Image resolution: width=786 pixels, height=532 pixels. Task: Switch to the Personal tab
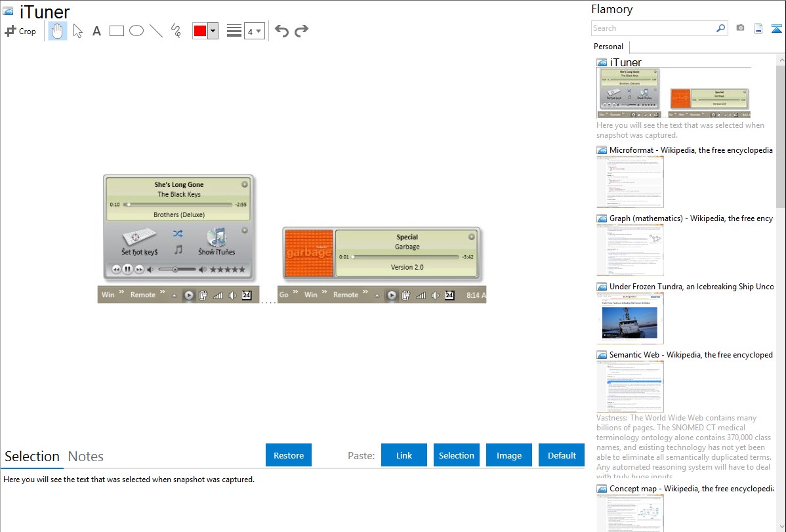click(x=609, y=47)
